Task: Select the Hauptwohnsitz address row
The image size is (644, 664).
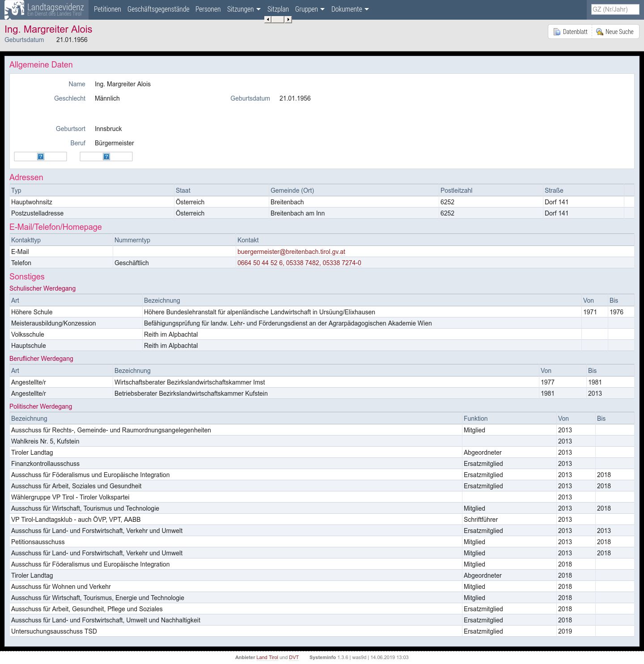Action: 322,202
